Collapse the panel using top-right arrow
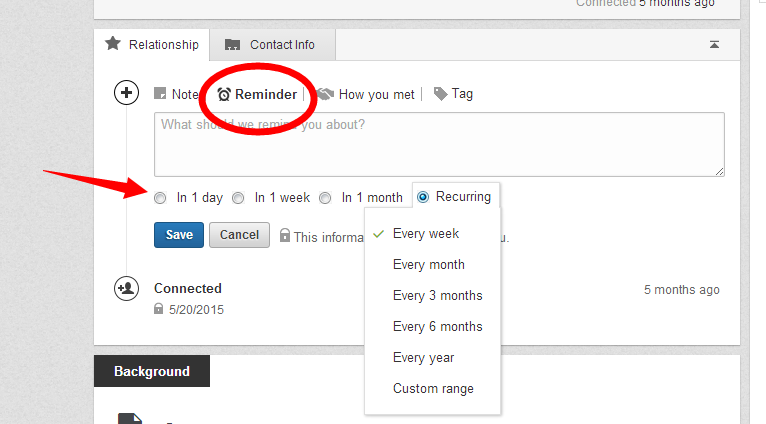This screenshot has width=766, height=424. click(x=714, y=44)
